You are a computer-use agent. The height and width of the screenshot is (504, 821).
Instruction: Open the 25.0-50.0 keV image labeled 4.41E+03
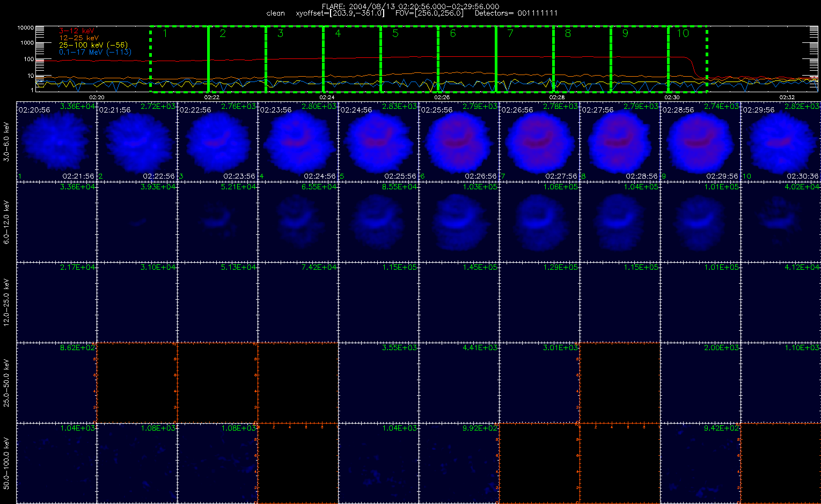(459, 382)
